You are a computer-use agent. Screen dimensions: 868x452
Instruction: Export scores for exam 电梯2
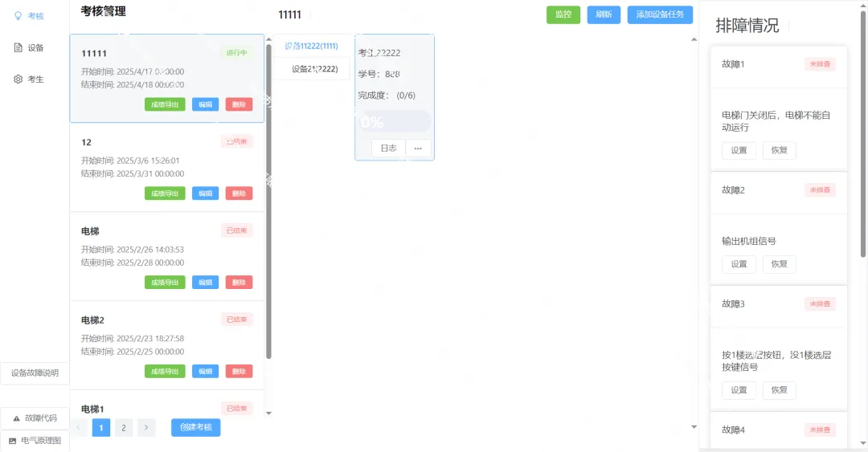(165, 371)
